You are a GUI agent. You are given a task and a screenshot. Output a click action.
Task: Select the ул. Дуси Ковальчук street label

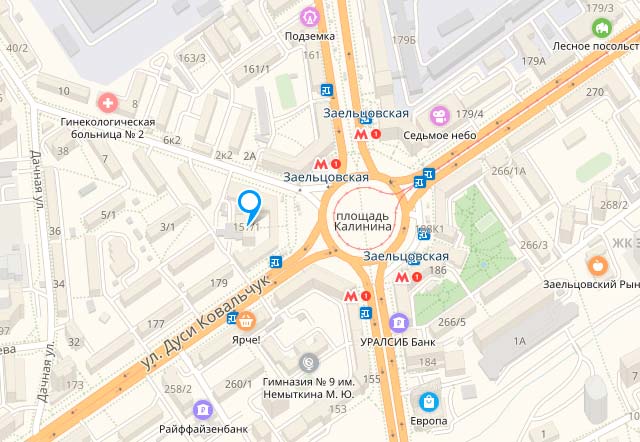point(207,322)
